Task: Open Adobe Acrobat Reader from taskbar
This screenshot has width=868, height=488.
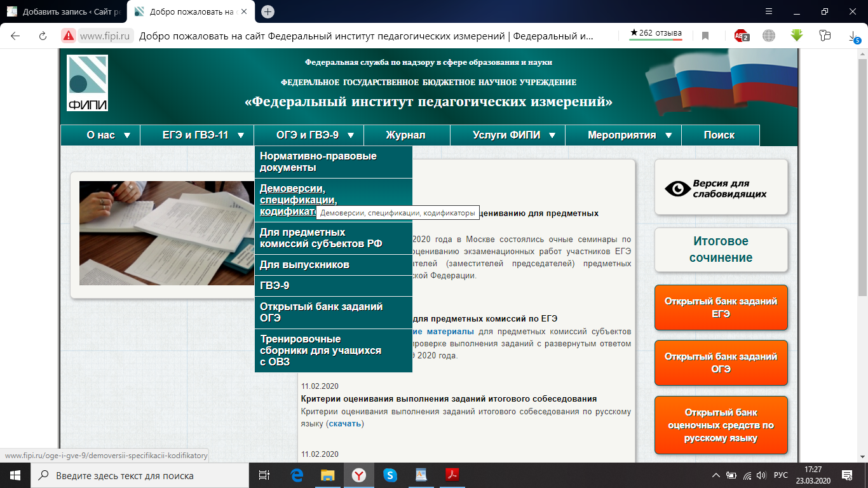Action: coord(452,475)
